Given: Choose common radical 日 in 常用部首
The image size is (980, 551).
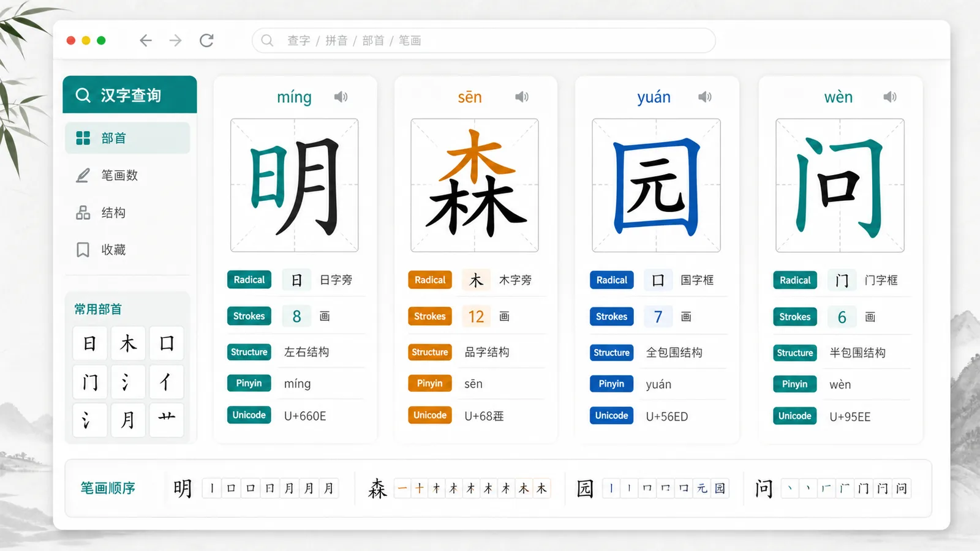Looking at the screenshot, I should 90,343.
